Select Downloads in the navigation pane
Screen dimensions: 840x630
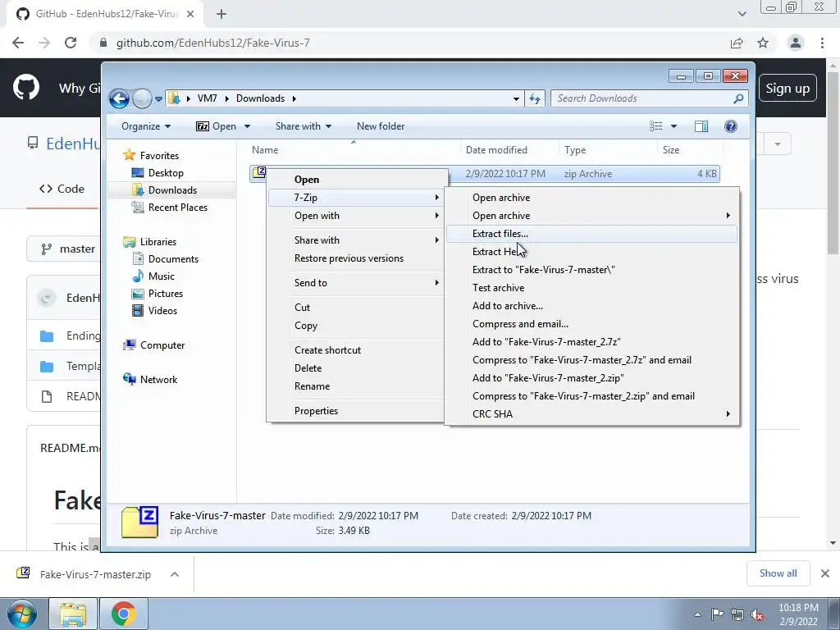172,190
